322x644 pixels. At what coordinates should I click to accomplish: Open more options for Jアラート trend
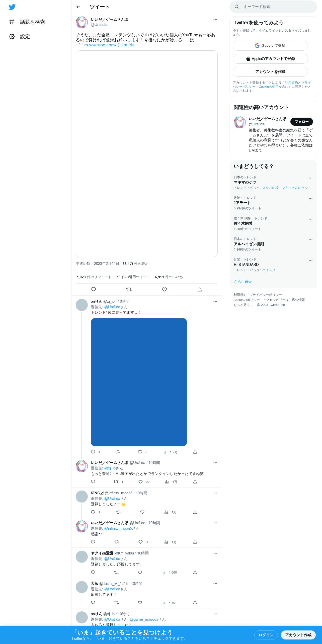pos(310,199)
